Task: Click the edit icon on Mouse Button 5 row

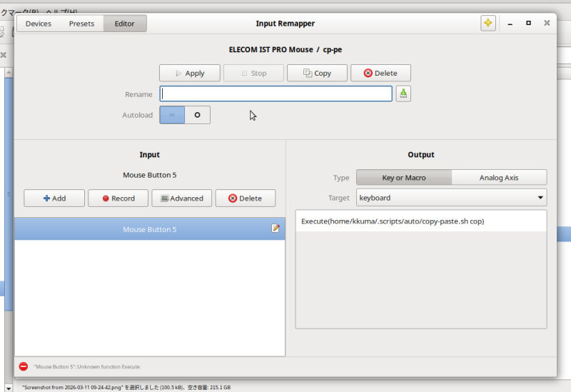Action: point(276,228)
